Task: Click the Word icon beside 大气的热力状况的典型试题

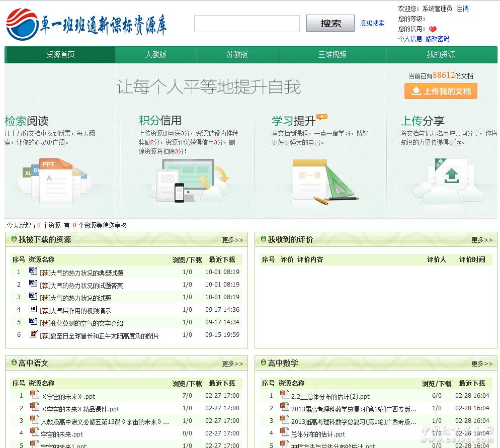Action: click(33, 272)
